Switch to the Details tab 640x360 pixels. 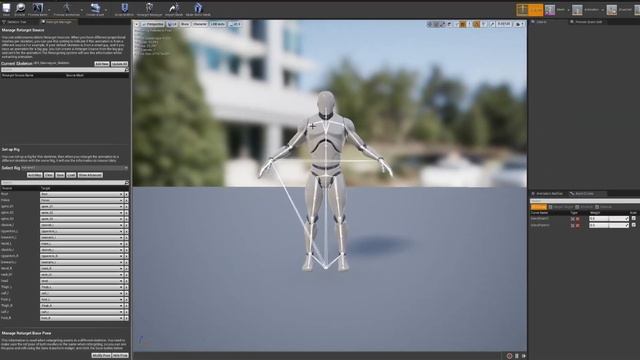tap(541, 22)
